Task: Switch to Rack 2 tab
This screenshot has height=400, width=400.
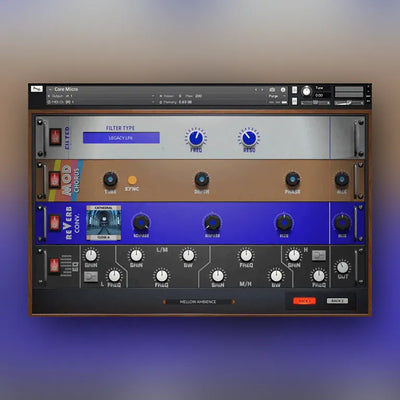Action: [337, 301]
